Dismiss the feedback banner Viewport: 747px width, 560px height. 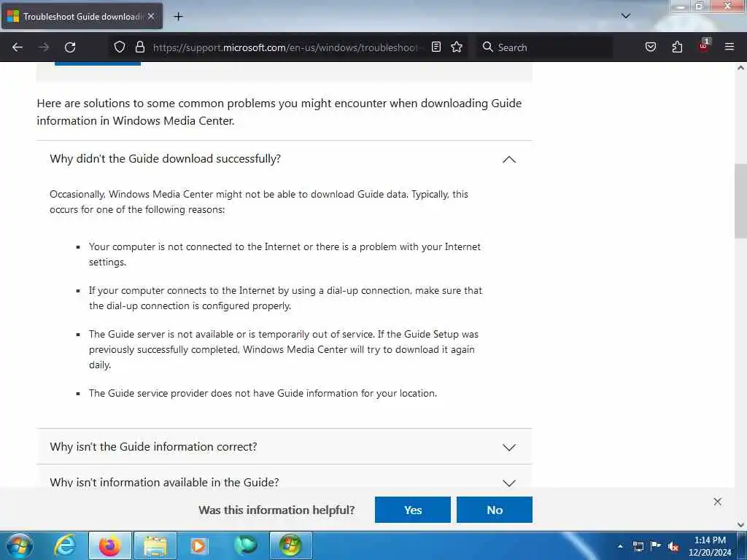[718, 502]
